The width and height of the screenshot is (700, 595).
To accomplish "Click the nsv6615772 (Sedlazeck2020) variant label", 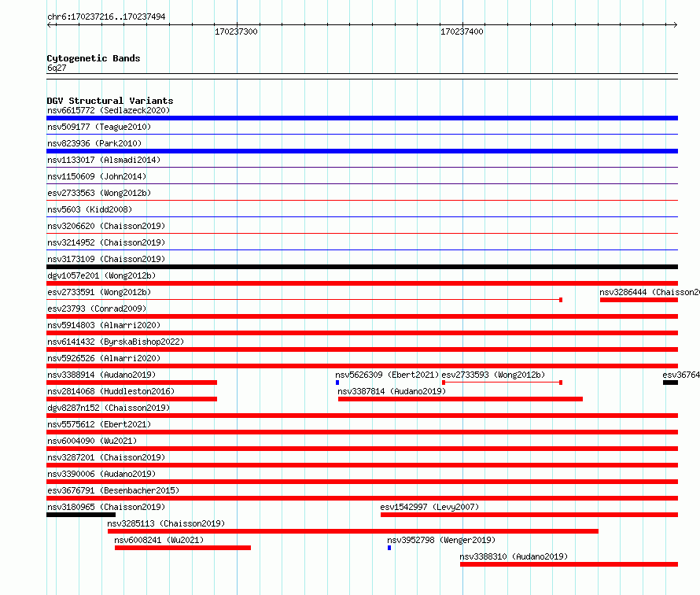I will click(109, 110).
